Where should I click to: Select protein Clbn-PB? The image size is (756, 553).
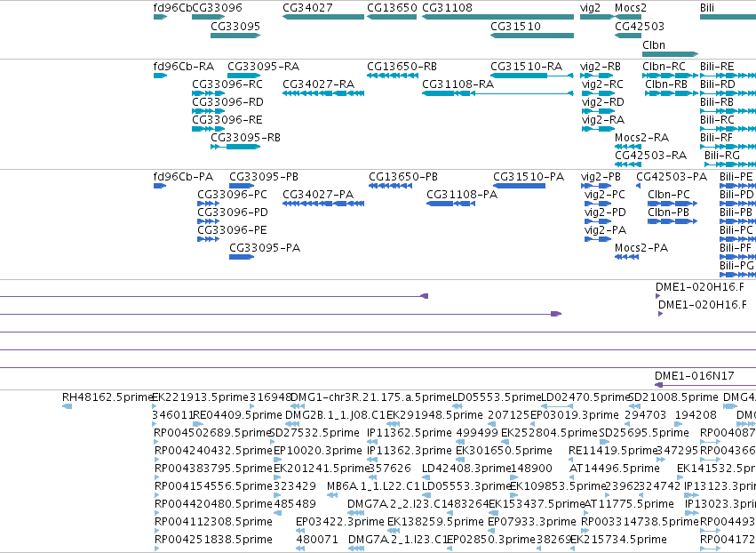tap(672, 221)
